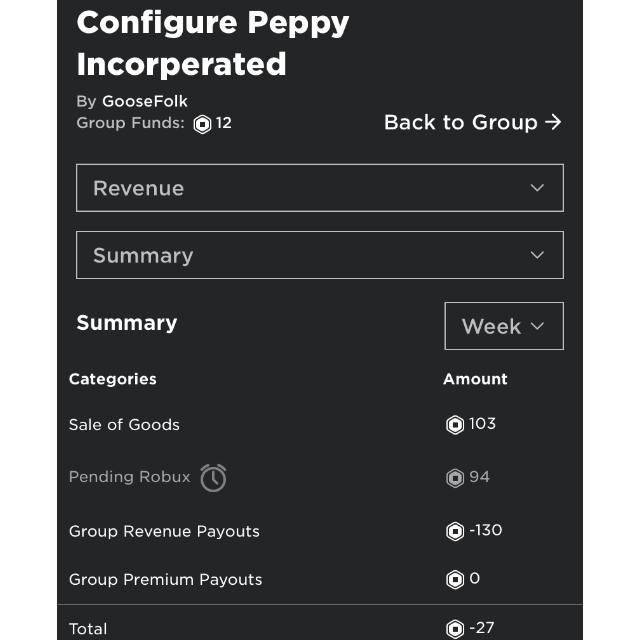Click the Robux icon beside Group Funds
This screenshot has width=640, height=640.
pos(202,124)
